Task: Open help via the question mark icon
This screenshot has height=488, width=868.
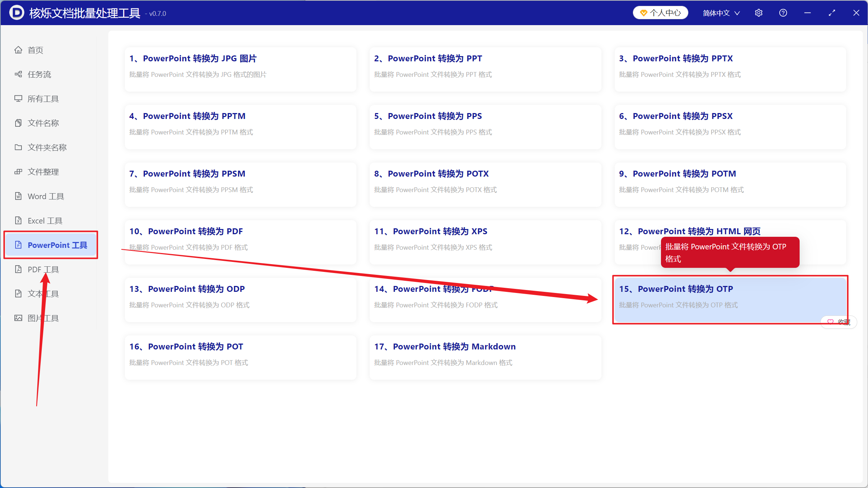Action: [x=783, y=13]
